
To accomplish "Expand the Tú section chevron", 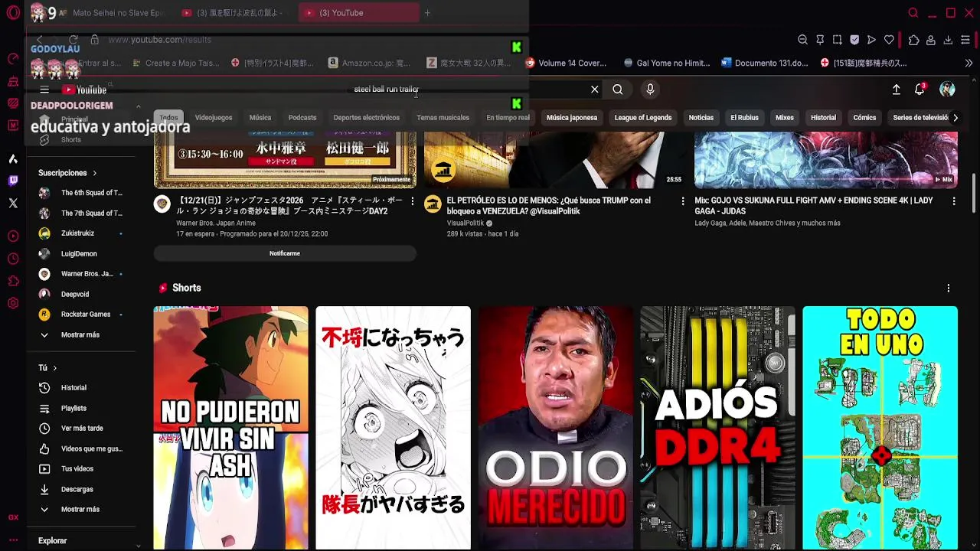I will coord(54,368).
